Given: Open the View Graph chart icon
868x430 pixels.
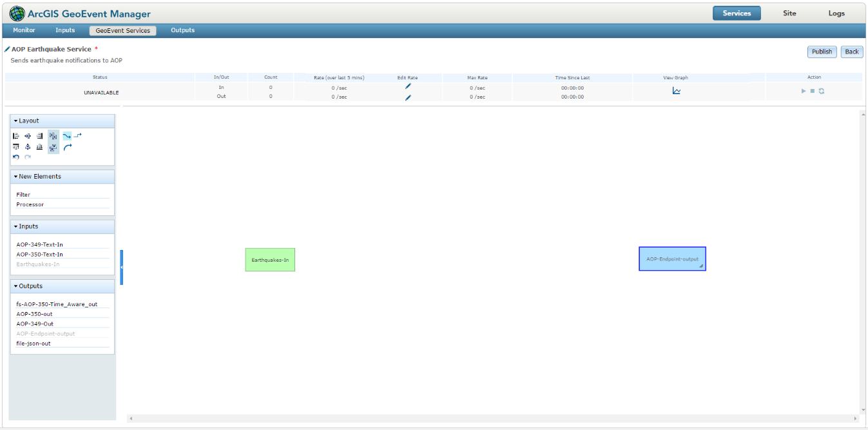Looking at the screenshot, I should pos(677,91).
